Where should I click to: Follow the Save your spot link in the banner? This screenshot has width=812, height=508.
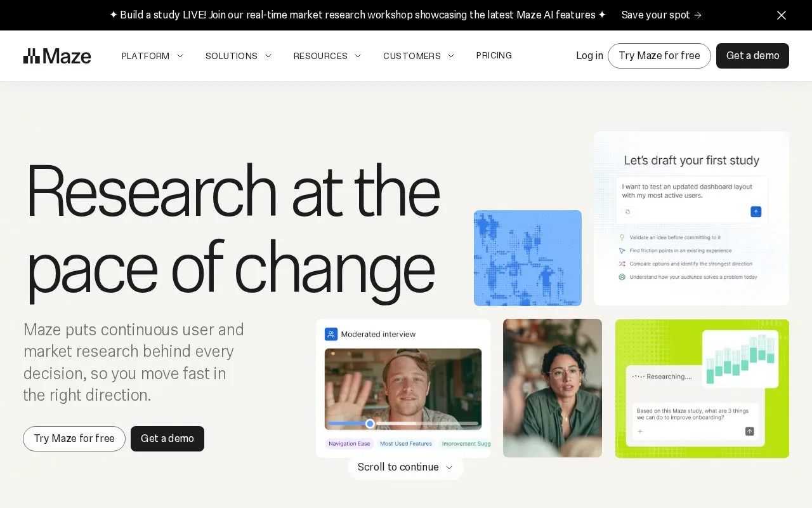[x=662, y=15]
